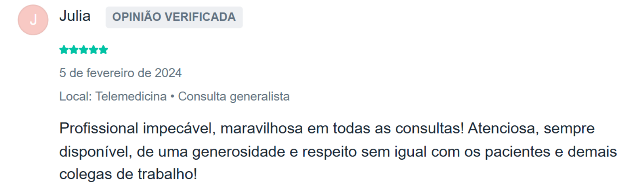
Task: Click the word pacientes in the review
Action: click(x=518, y=152)
